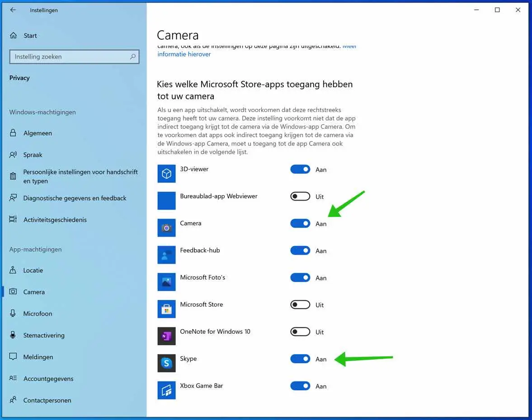Image resolution: width=532 pixels, height=420 pixels.
Task: Click the search magnifier icon
Action: point(132,56)
